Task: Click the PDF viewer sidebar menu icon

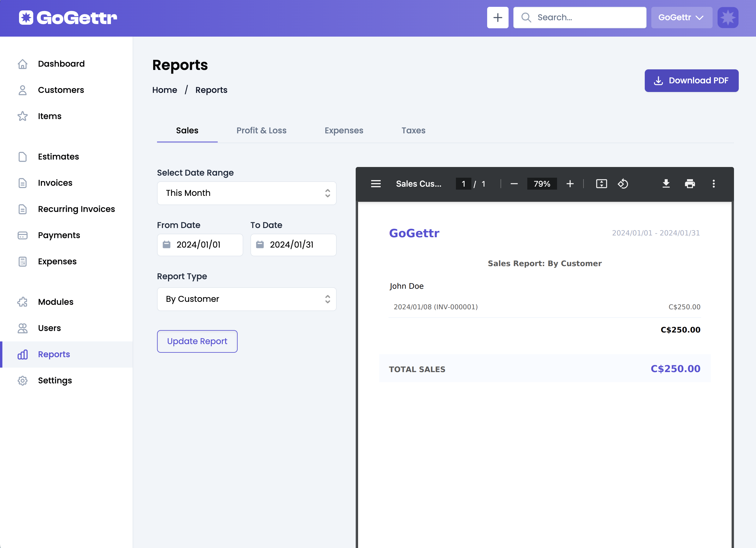Action: 376,184
